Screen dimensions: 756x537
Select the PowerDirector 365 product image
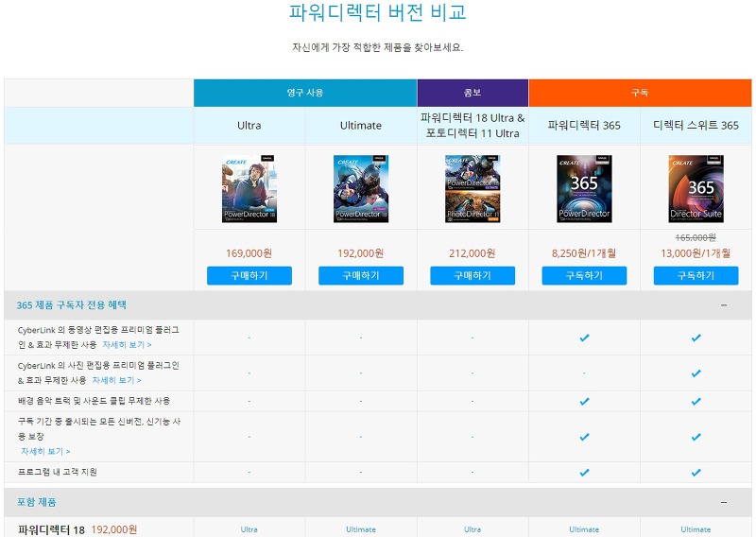coord(584,189)
